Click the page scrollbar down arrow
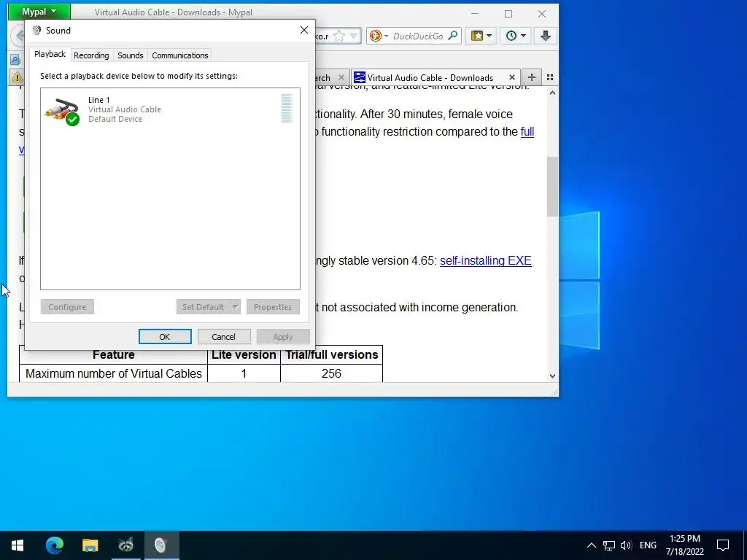The image size is (747, 560). tap(553, 376)
